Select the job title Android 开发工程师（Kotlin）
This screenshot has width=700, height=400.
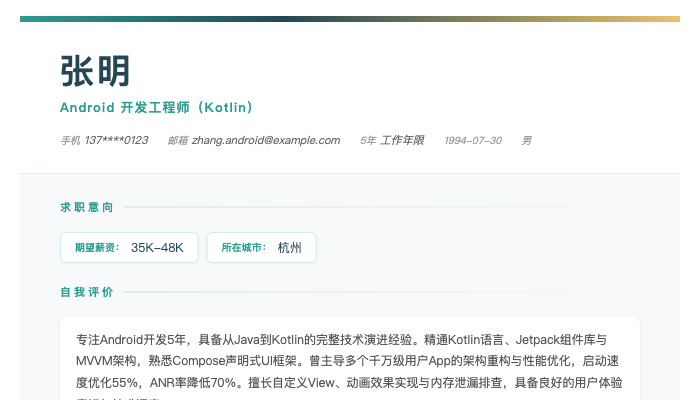coord(157,108)
